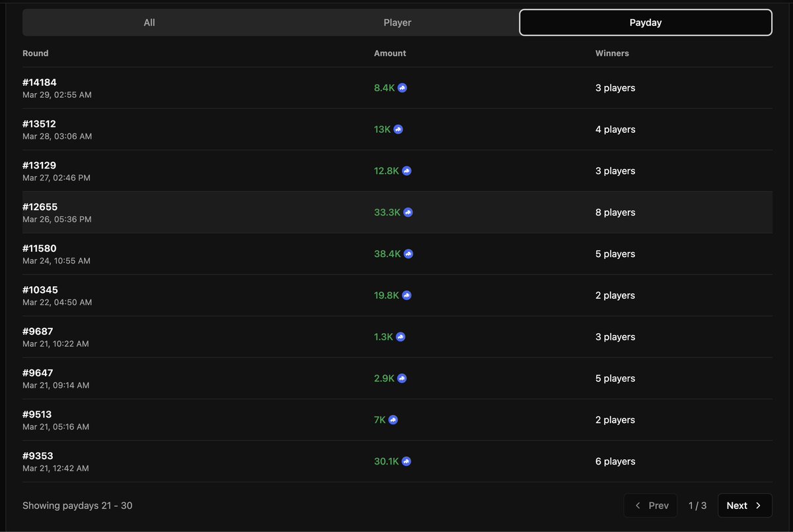Viewport: 793px width, 532px height.
Task: Click the token icon next to 12.8K
Action: pyautogui.click(x=406, y=171)
